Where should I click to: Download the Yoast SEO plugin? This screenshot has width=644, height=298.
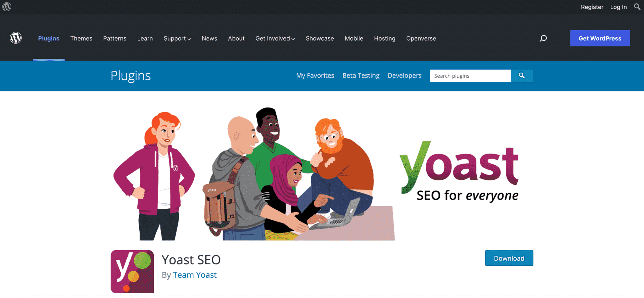(509, 258)
